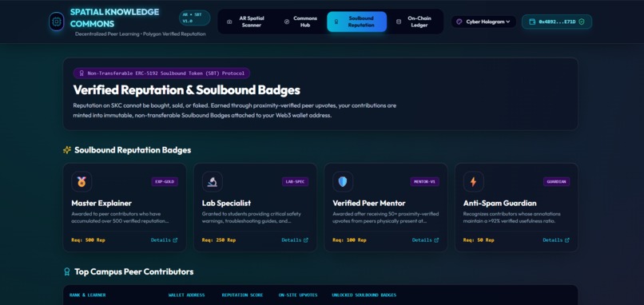Select the Soulbound Reputation tab
The width and height of the screenshot is (644, 305).
(356, 22)
